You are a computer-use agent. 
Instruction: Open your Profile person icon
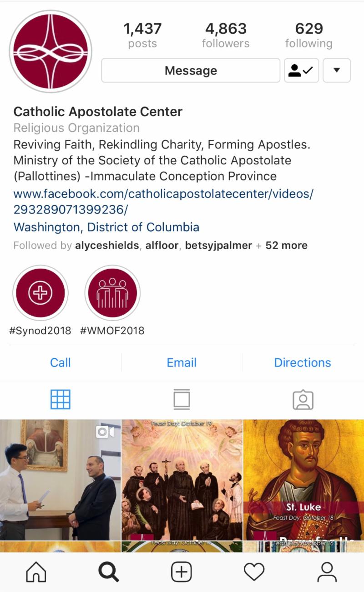click(327, 572)
